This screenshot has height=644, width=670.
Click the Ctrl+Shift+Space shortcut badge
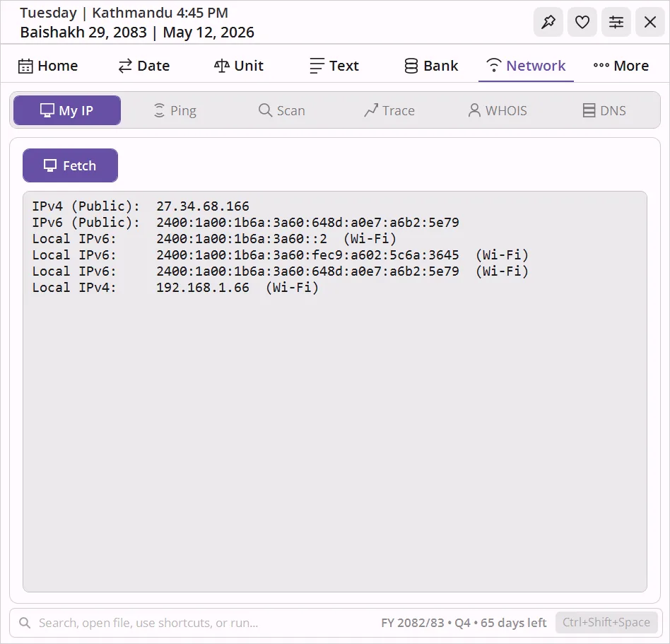[606, 622]
